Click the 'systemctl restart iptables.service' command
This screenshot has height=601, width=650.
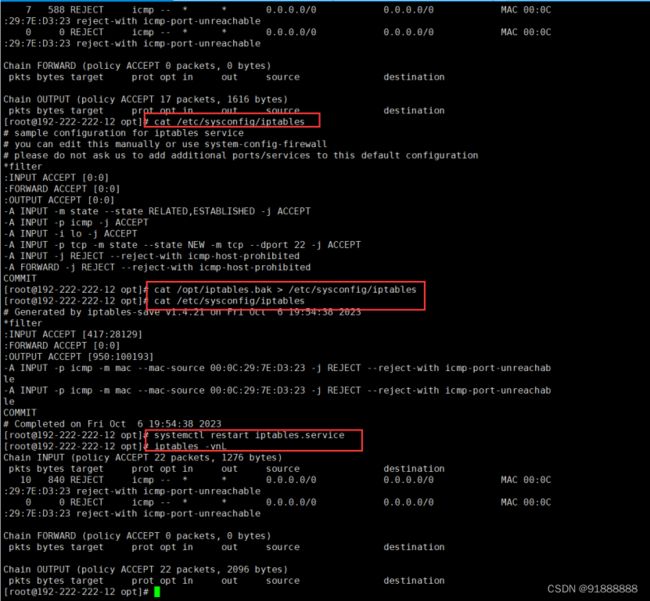(249, 435)
